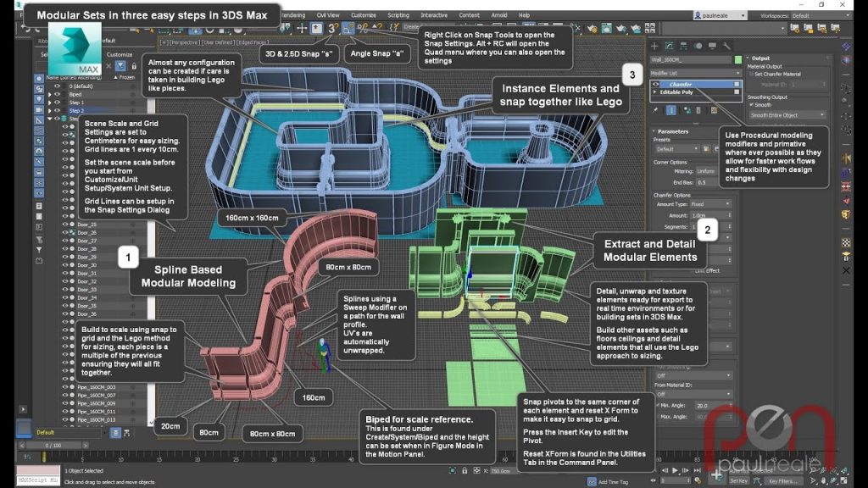
Task: Click the object color swatch next to Wall_160CM
Action: (738, 59)
